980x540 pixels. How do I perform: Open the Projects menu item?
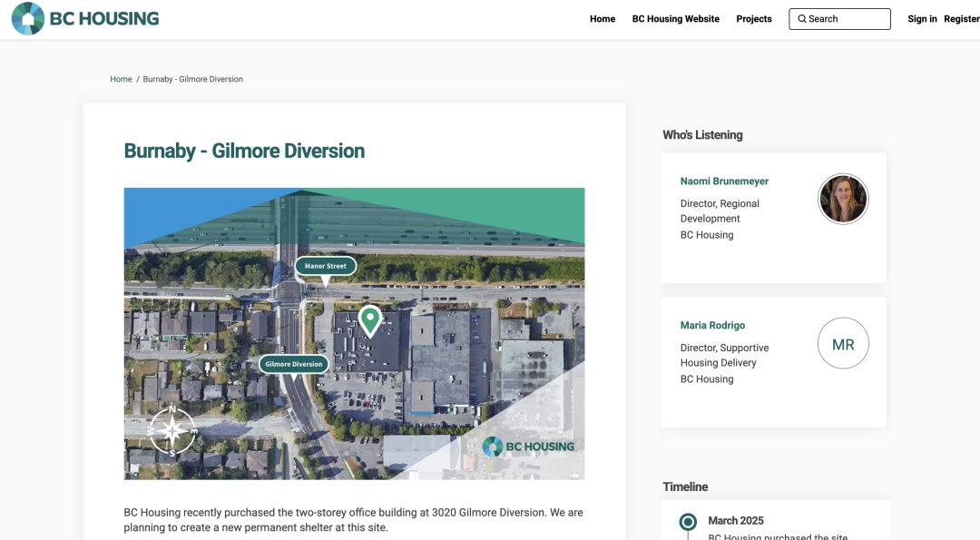coord(754,19)
